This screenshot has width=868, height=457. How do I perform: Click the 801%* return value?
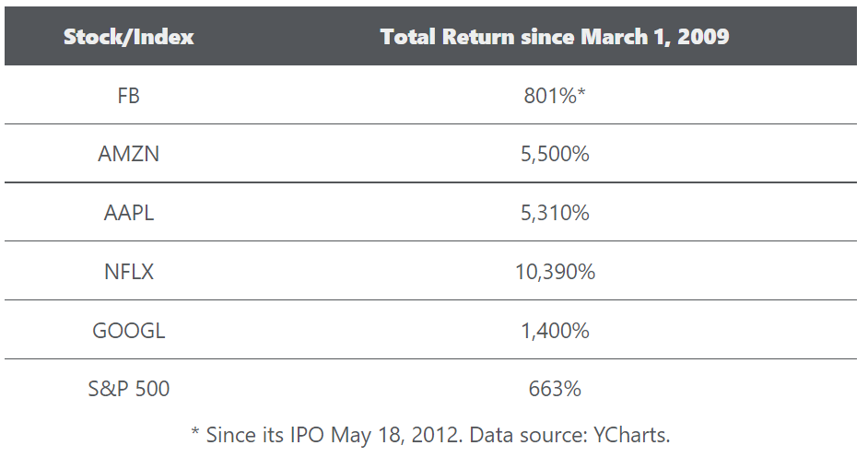(555, 95)
